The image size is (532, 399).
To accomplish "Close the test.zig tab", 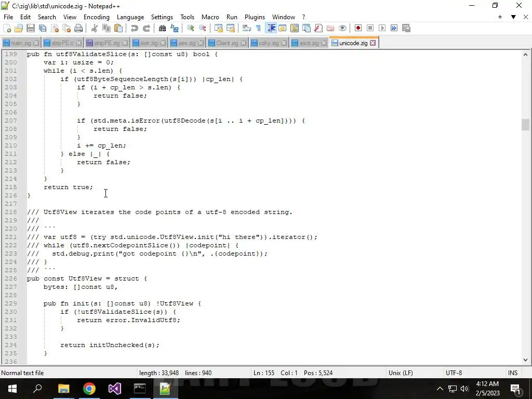I will (163, 43).
